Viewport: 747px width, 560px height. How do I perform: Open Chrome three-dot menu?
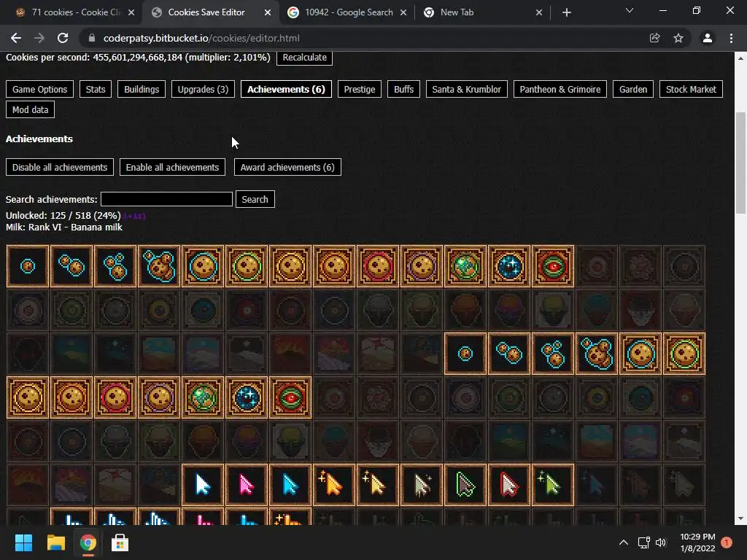[x=731, y=38]
